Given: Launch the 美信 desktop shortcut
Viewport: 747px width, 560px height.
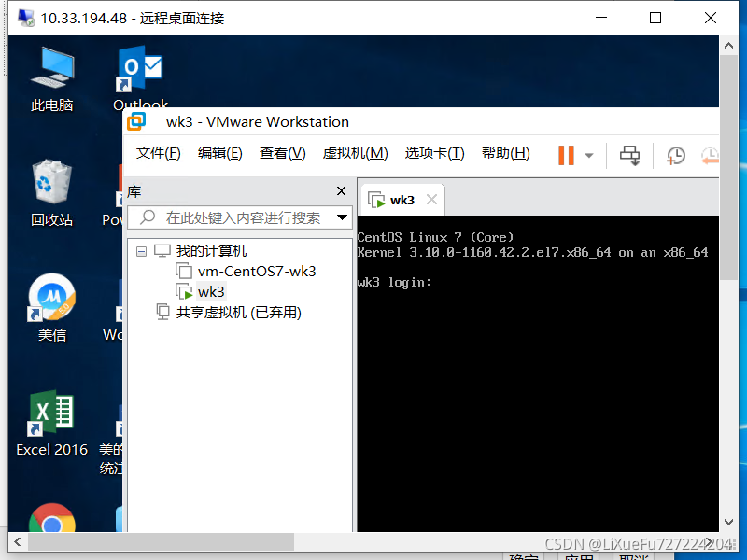Looking at the screenshot, I should pyautogui.click(x=52, y=308).
